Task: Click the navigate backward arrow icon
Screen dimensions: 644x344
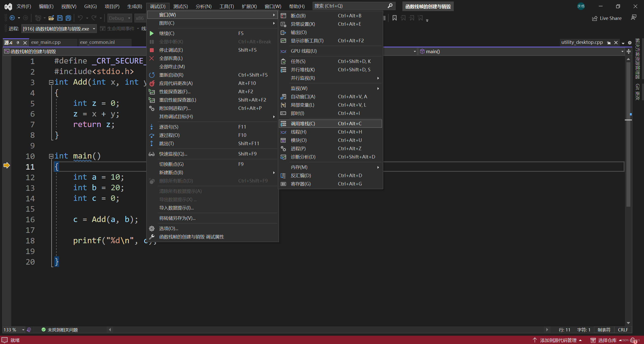Action: [x=12, y=18]
